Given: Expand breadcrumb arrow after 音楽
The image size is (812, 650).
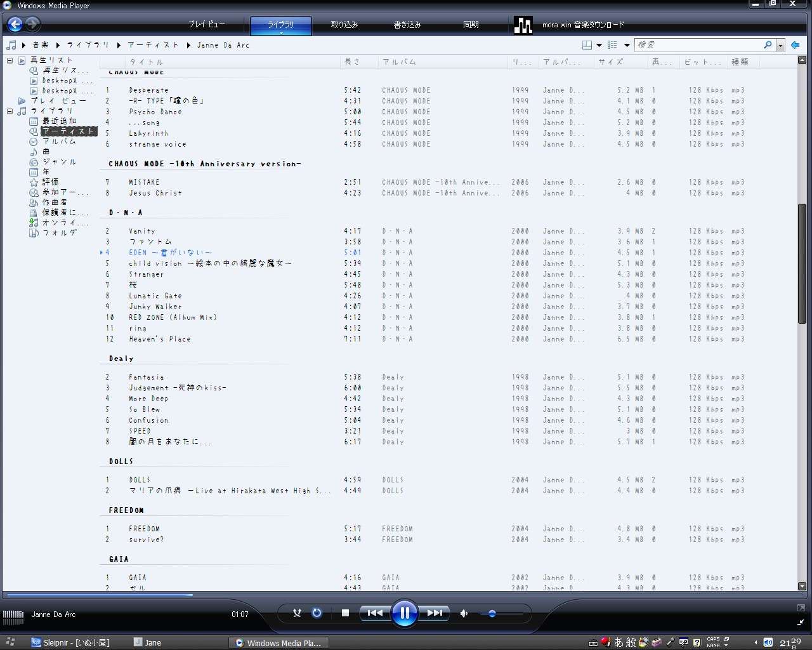Looking at the screenshot, I should coord(57,45).
